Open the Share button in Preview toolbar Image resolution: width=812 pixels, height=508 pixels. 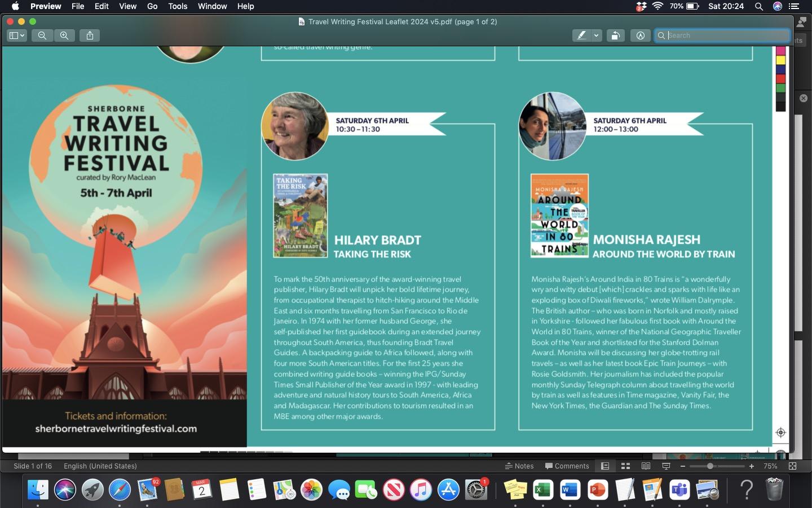pos(90,36)
